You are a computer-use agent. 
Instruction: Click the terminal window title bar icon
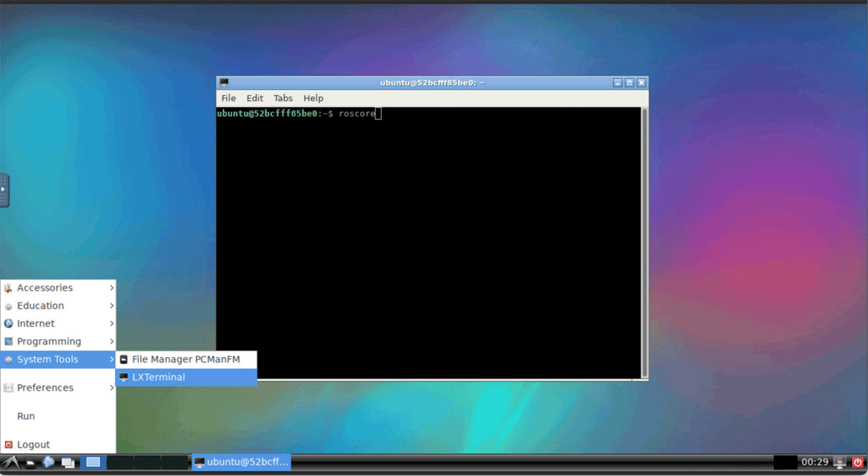[224, 82]
